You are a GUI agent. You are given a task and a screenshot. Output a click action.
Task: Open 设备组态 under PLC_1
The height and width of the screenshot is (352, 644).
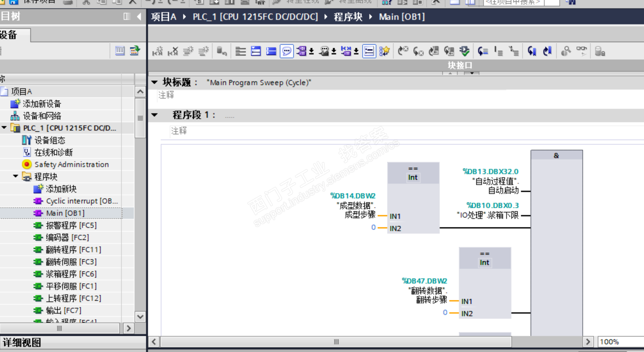click(49, 140)
